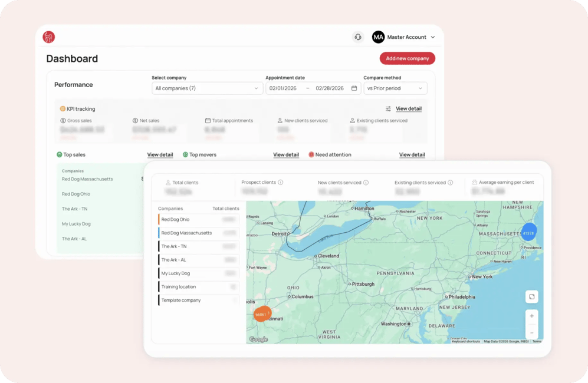
Task: Click the blue Massachusetts map cluster marker
Action: 529,233
